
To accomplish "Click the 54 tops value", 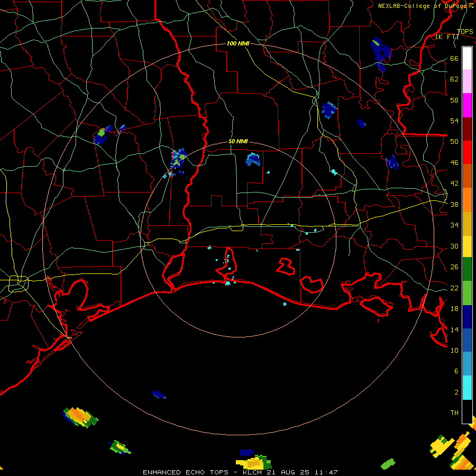I will pyautogui.click(x=454, y=121).
